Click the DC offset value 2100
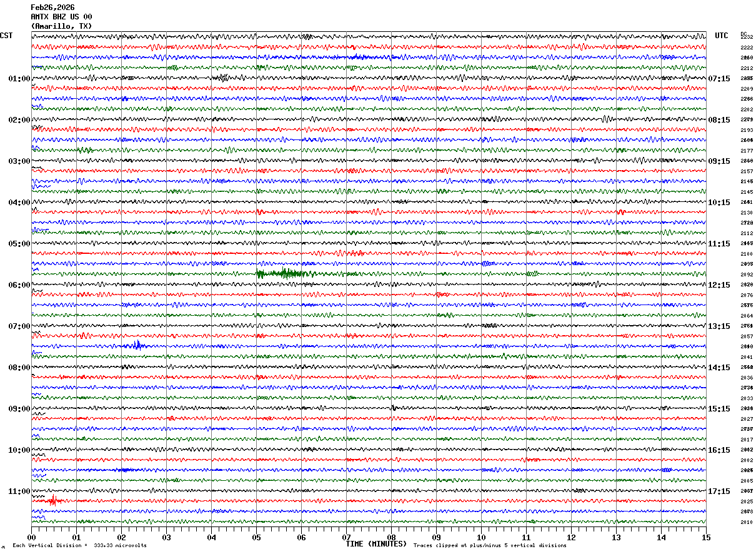The image size is (756, 554). click(747, 254)
